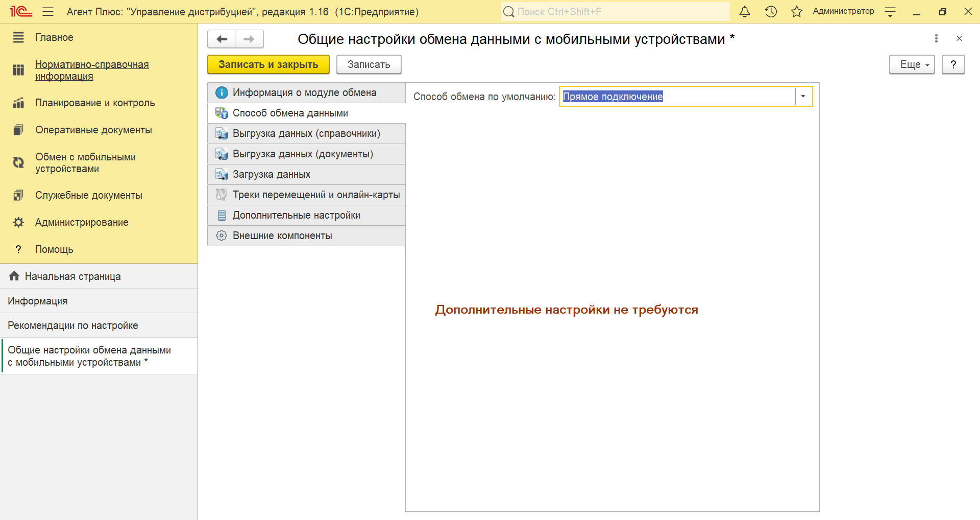
Task: Open the title bar service settings icon
Action: pos(890,12)
